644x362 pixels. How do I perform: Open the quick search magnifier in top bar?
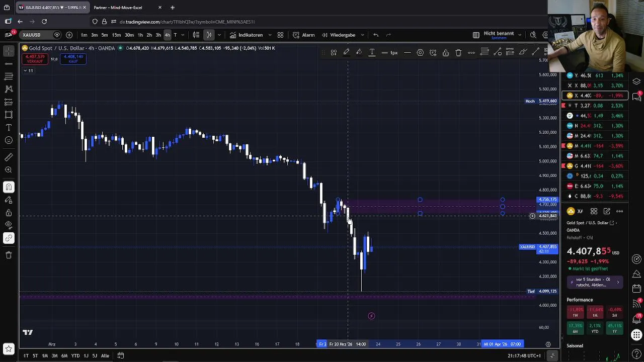[x=533, y=35]
